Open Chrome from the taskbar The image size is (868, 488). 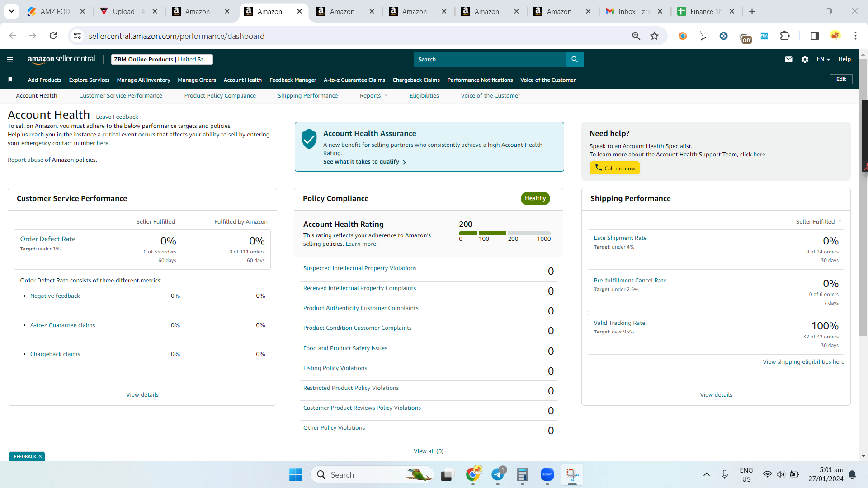click(x=473, y=474)
